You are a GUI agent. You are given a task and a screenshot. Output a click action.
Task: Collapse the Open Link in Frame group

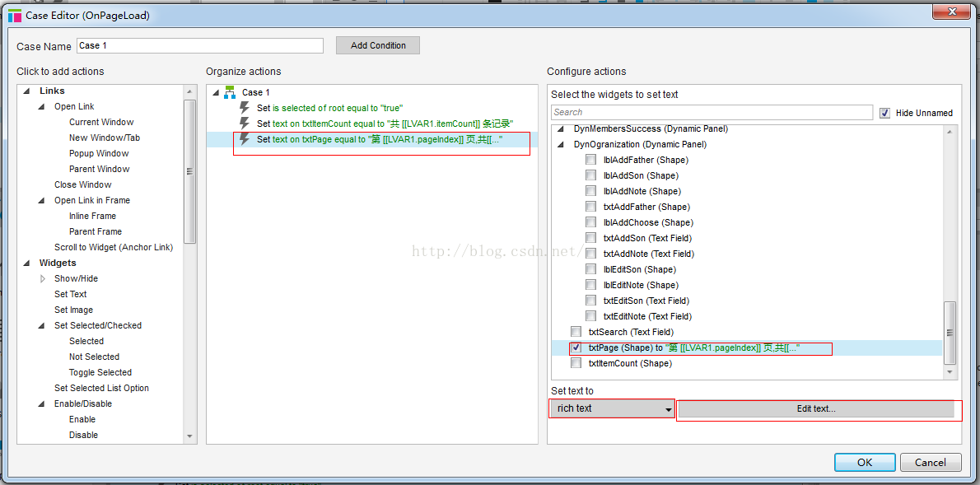pos(42,201)
